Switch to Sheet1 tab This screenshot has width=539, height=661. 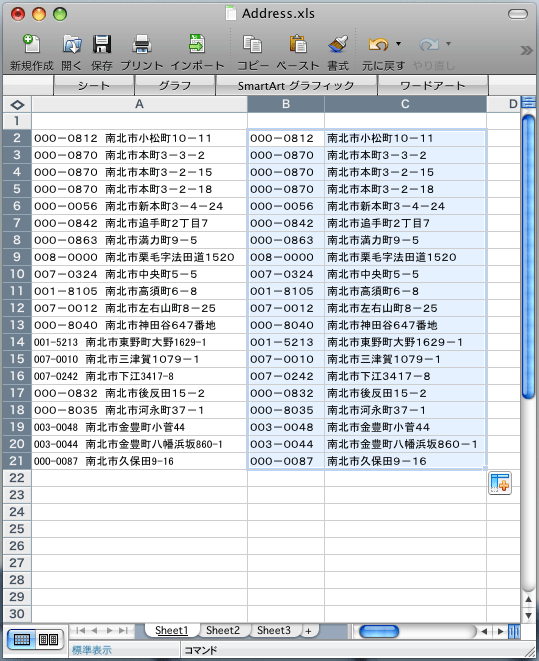(172, 630)
